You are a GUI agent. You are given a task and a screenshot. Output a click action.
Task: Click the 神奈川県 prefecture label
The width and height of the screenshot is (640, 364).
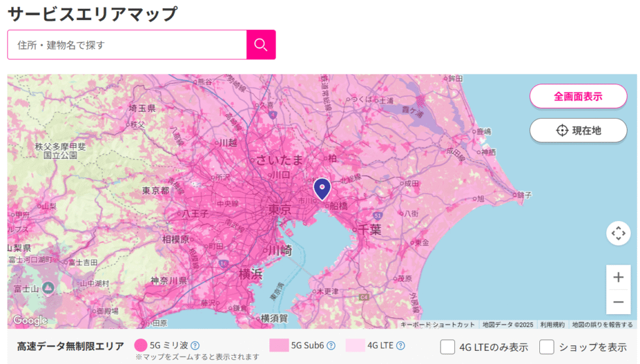(169, 280)
